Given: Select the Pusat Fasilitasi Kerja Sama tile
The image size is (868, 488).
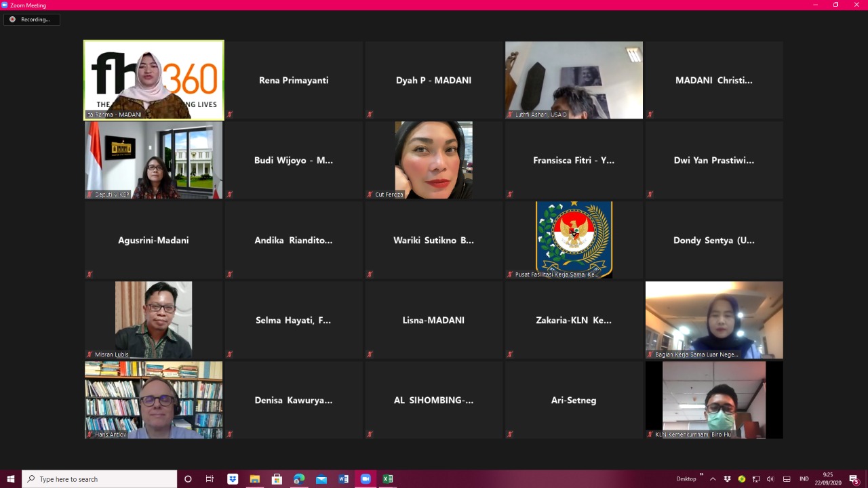Looking at the screenshot, I should tap(574, 240).
